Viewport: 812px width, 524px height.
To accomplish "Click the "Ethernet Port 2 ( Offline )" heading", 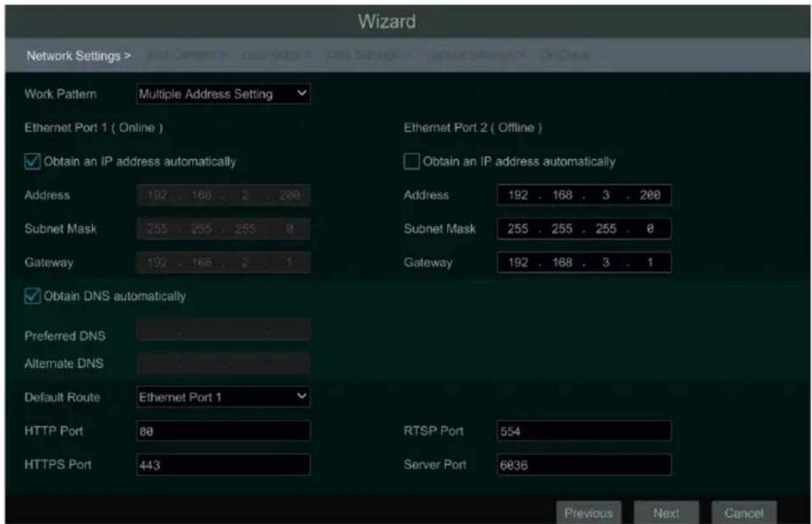I will pos(474,128).
